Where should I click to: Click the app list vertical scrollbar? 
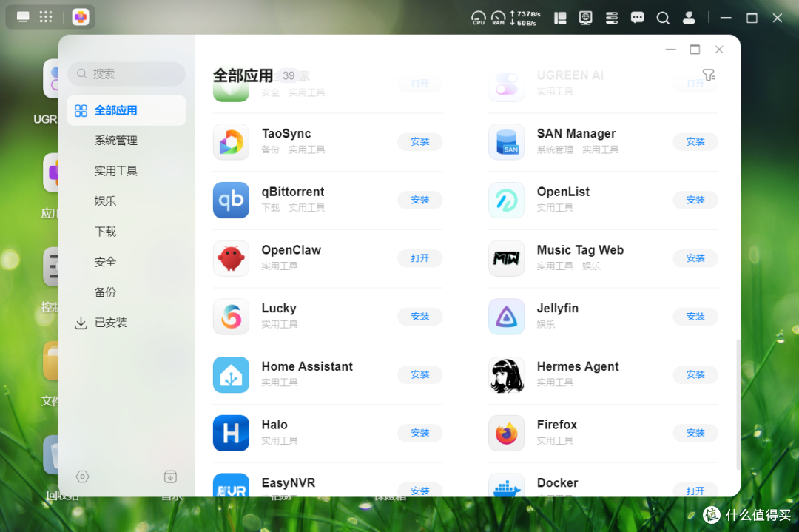(x=738, y=405)
